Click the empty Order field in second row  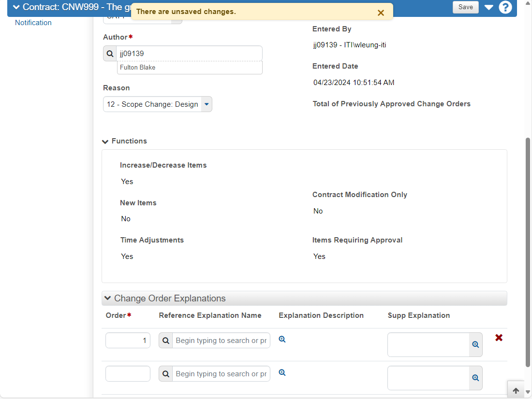[x=128, y=373]
